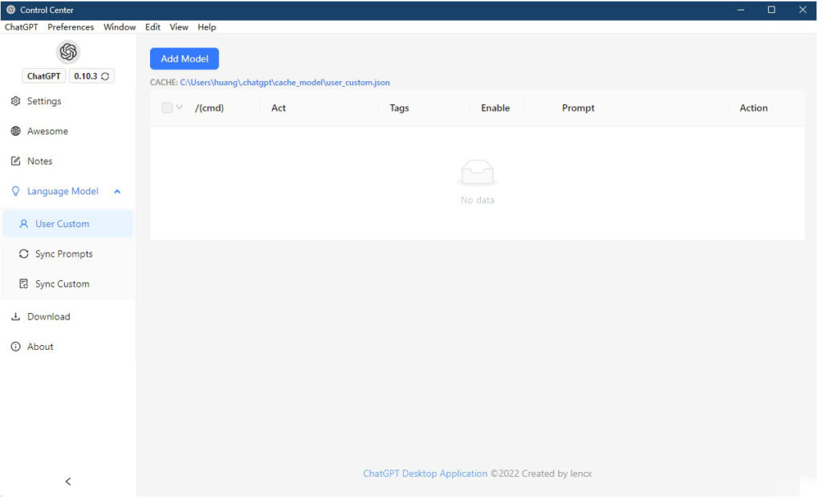Click the info circle icon beside About
The width and height of the screenshot is (822, 504).
coord(16,347)
